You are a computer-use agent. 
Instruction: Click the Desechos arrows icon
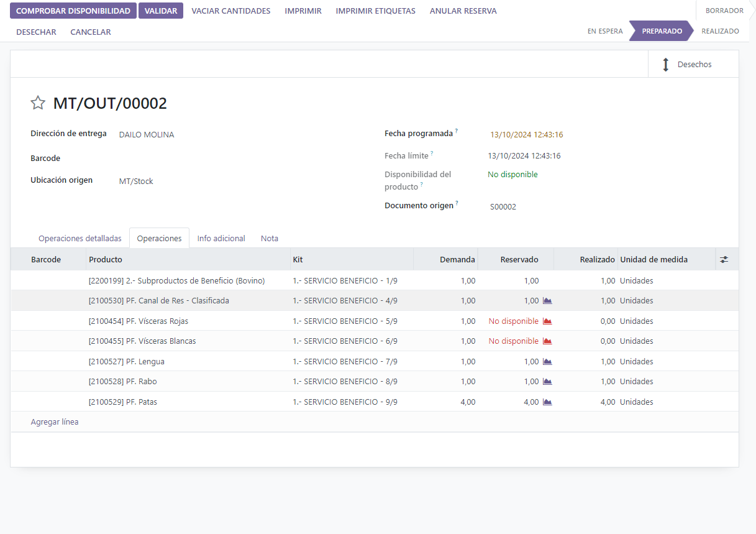pyautogui.click(x=665, y=65)
